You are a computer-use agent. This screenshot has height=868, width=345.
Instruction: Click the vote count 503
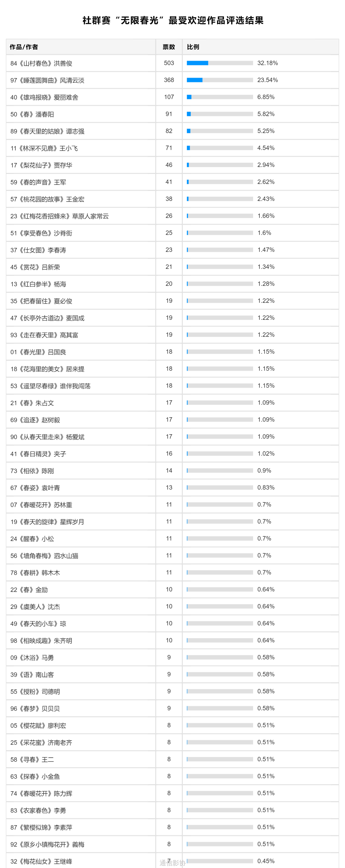click(169, 63)
